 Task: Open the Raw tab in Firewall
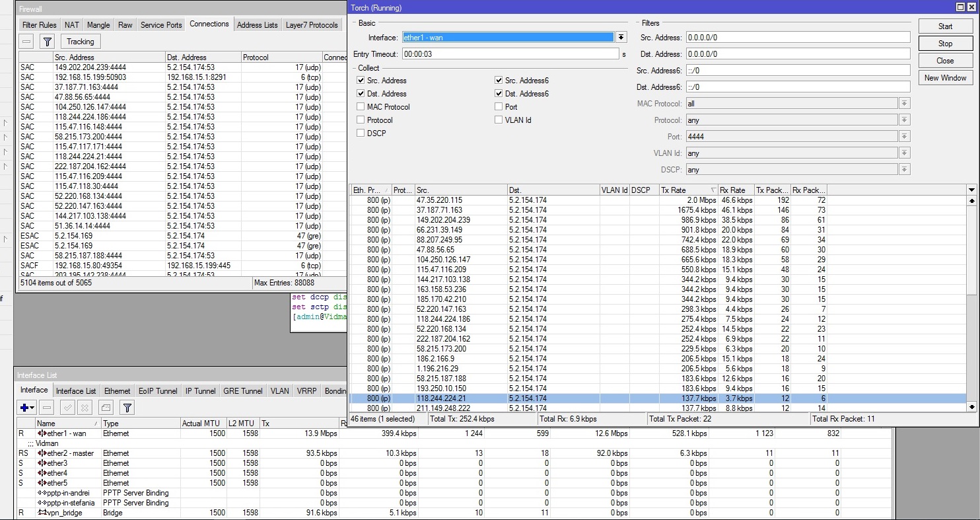click(125, 25)
